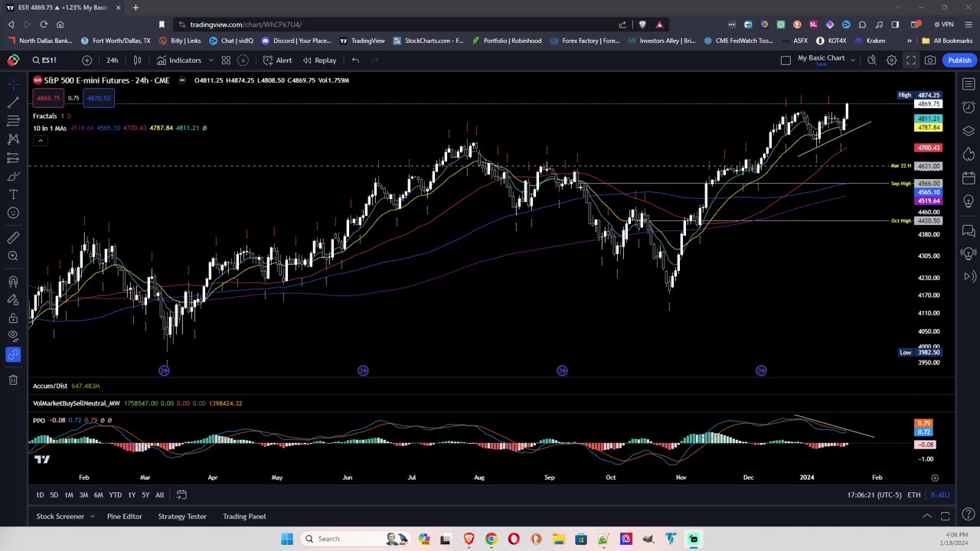980x551 pixels.
Task: Open the Stock Screener tab
Action: (60, 517)
